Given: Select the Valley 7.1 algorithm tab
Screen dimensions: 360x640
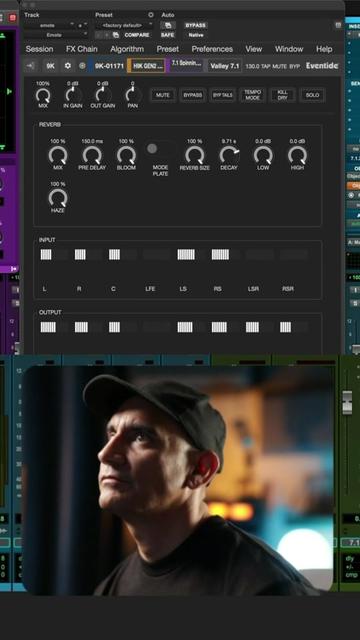Looking at the screenshot, I should (x=225, y=66).
